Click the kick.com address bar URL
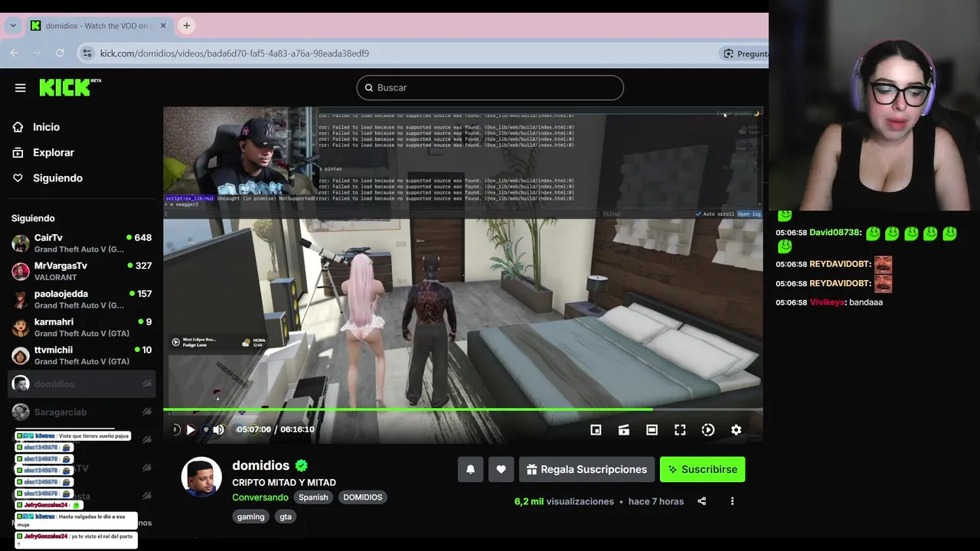This screenshot has height=551, width=980. tap(234, 54)
